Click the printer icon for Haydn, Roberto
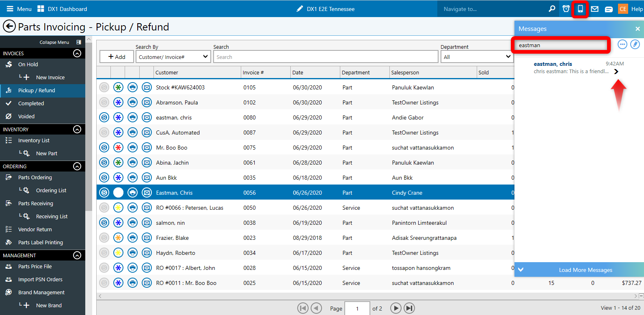 (132, 253)
